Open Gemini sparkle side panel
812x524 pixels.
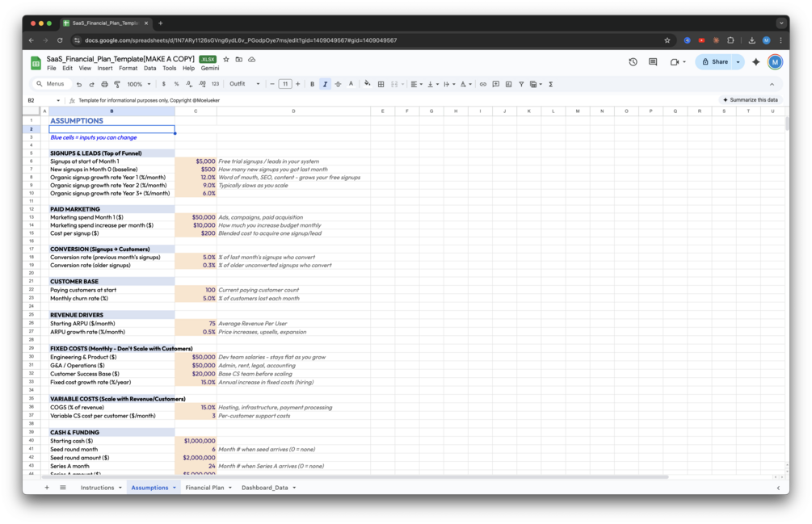(756, 62)
